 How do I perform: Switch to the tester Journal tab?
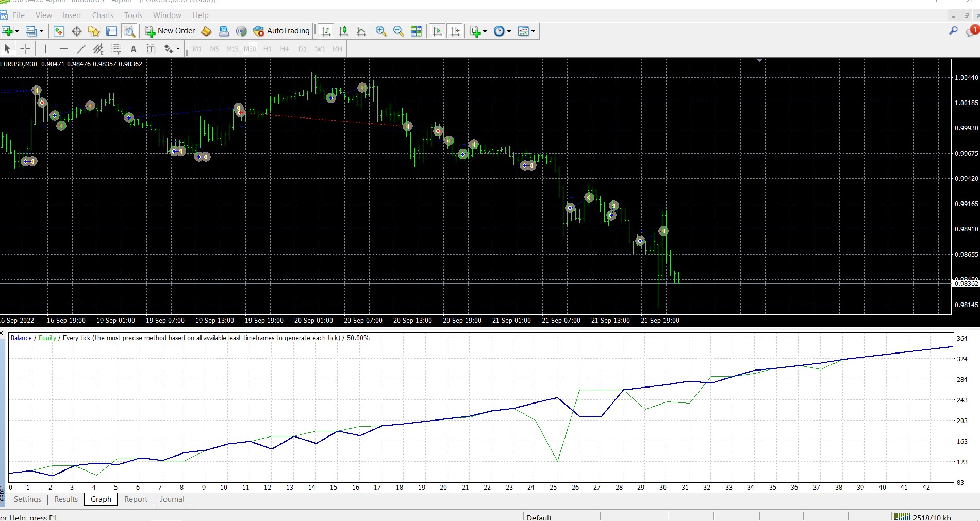tap(172, 499)
